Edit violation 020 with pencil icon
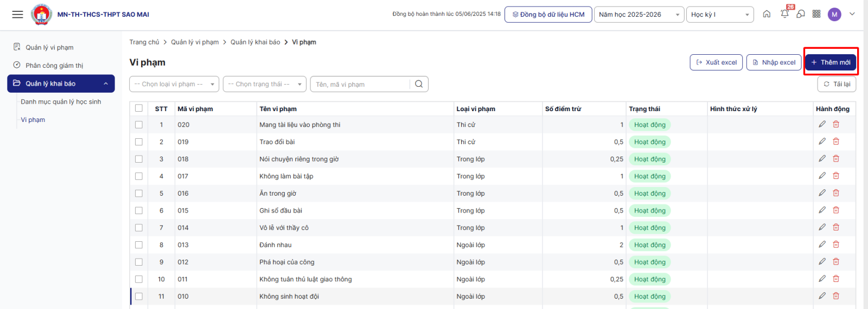 [x=822, y=124]
